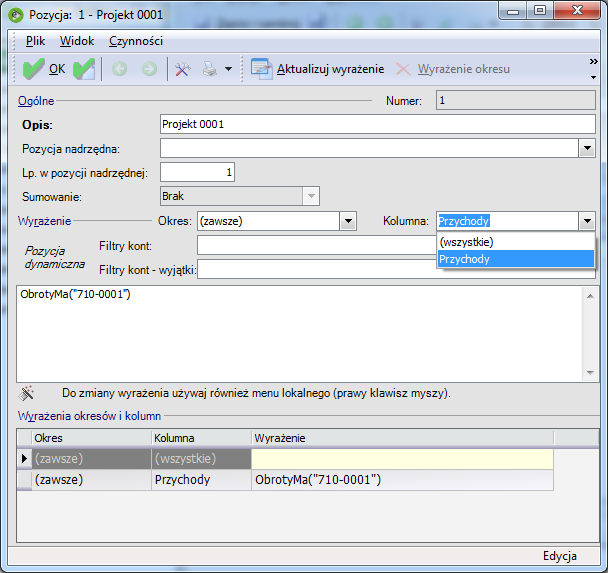This screenshot has width=608, height=573.
Task: Click the Okres column header
Action: pos(92,438)
